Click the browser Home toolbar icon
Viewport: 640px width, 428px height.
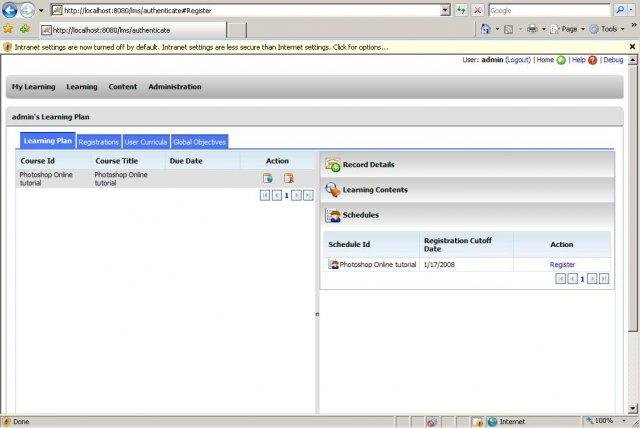pyautogui.click(x=485, y=29)
